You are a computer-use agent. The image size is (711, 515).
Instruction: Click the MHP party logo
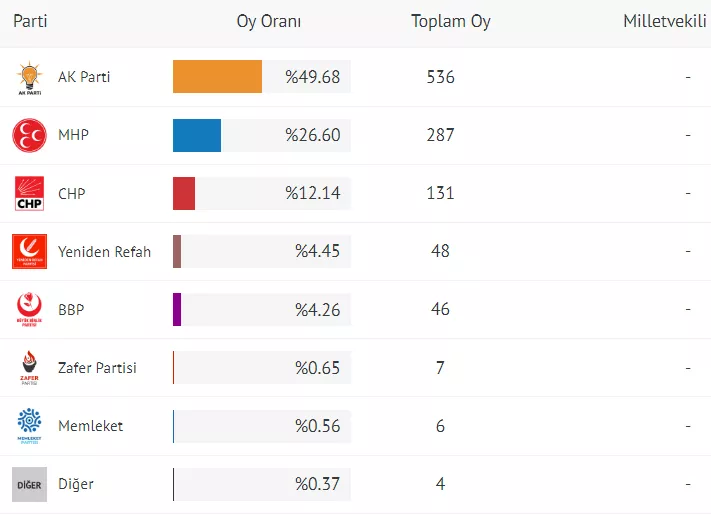pyautogui.click(x=29, y=135)
